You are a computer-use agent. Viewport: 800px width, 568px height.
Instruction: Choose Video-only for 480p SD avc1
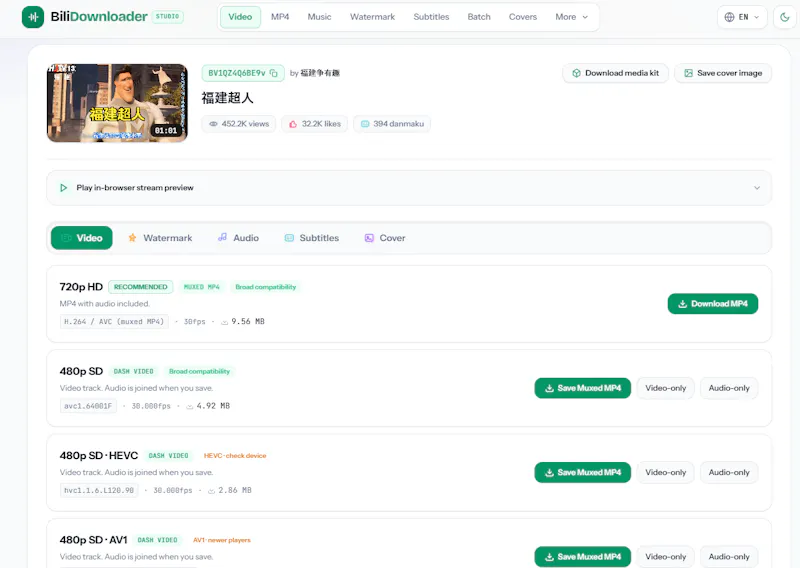pos(665,388)
